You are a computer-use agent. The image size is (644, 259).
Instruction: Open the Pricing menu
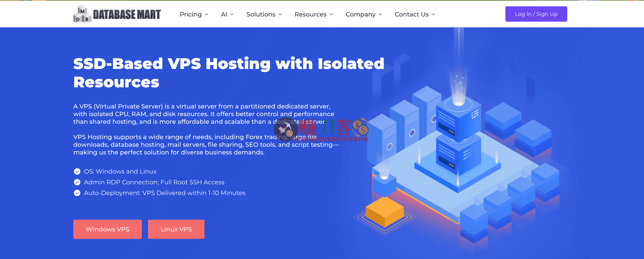tap(190, 15)
